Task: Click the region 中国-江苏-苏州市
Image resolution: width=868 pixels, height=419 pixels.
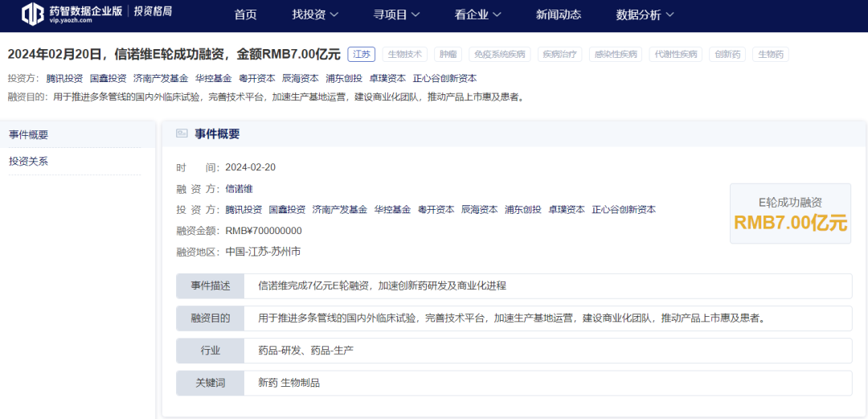Action: [x=263, y=252]
